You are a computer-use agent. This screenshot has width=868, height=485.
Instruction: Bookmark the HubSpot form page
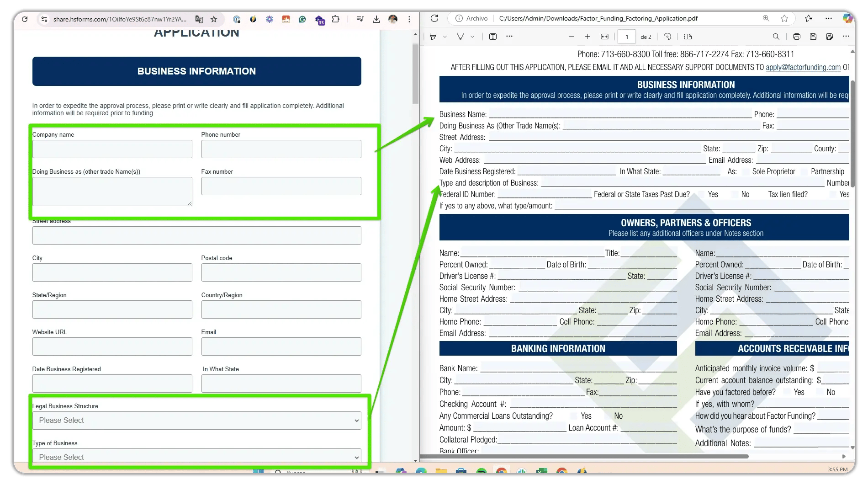tap(213, 19)
